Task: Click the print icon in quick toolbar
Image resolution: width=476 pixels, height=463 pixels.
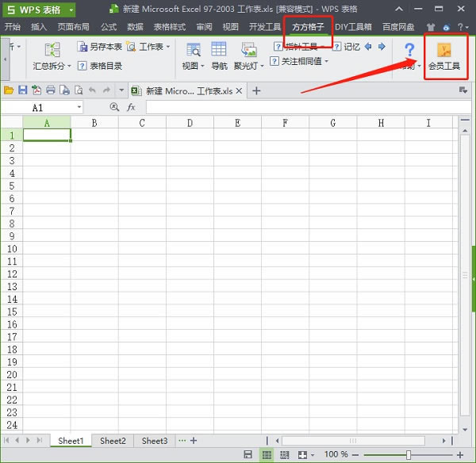Action: click(50, 90)
